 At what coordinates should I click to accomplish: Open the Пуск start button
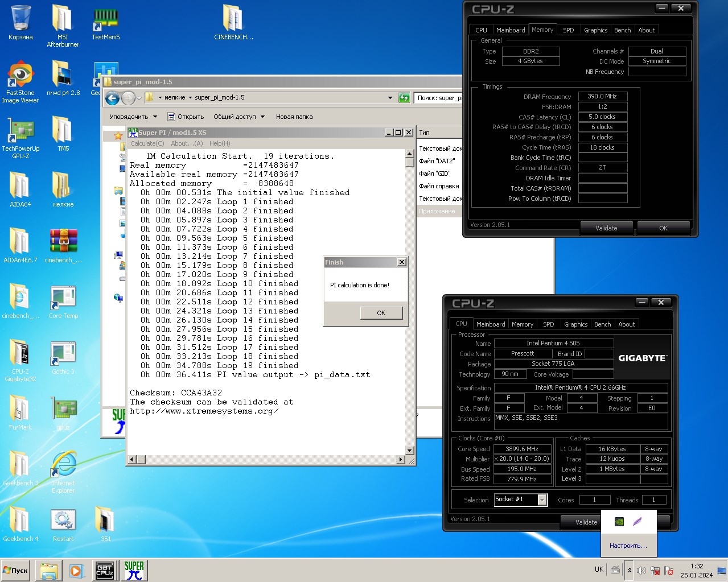15,570
